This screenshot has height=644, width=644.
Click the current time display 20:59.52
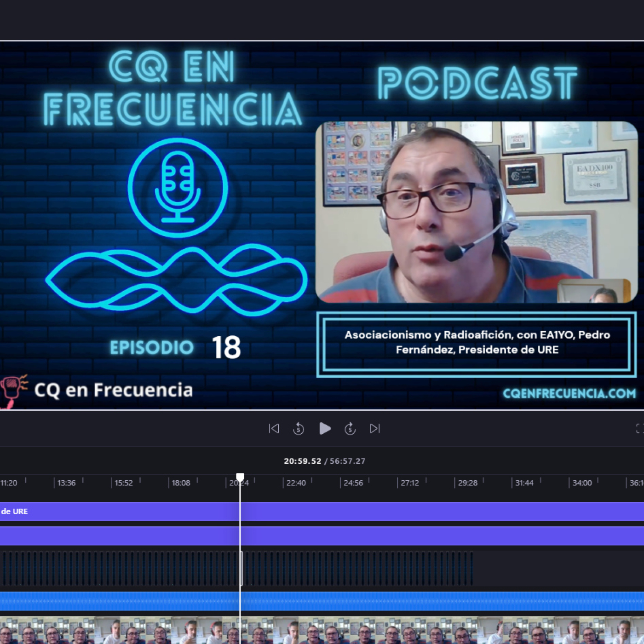coord(302,461)
